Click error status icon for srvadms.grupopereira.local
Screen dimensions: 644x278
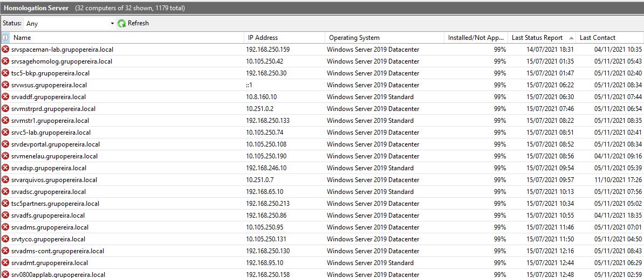(5, 227)
